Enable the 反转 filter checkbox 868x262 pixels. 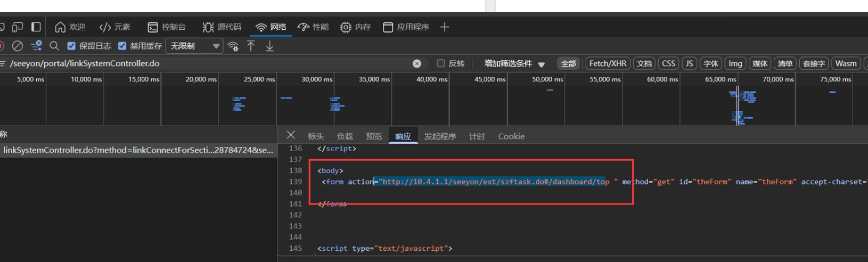[441, 63]
